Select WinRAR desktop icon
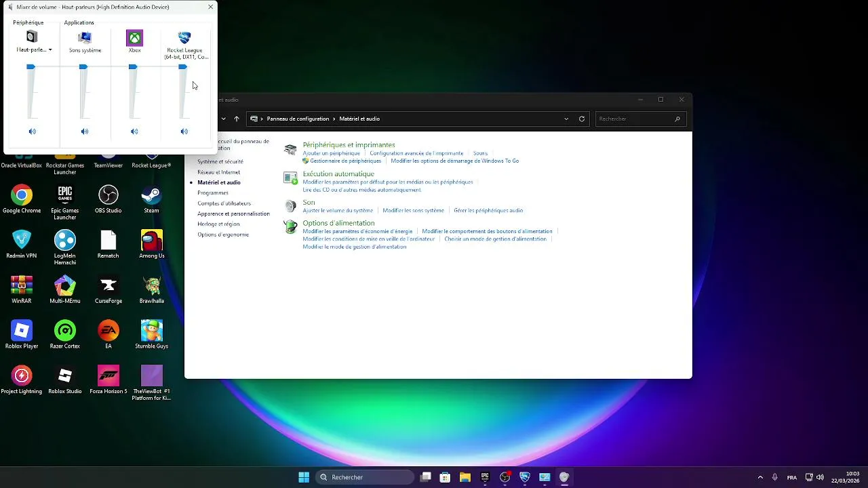 [x=22, y=290]
